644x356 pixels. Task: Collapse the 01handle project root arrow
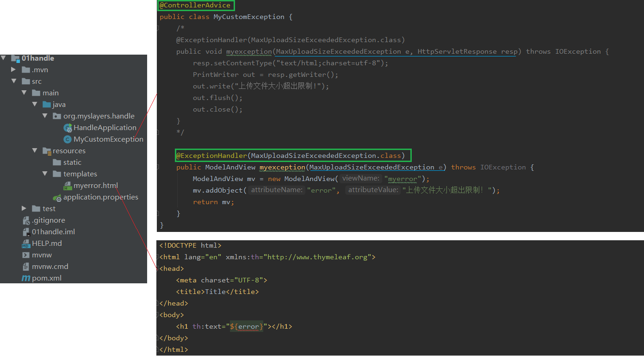point(4,58)
